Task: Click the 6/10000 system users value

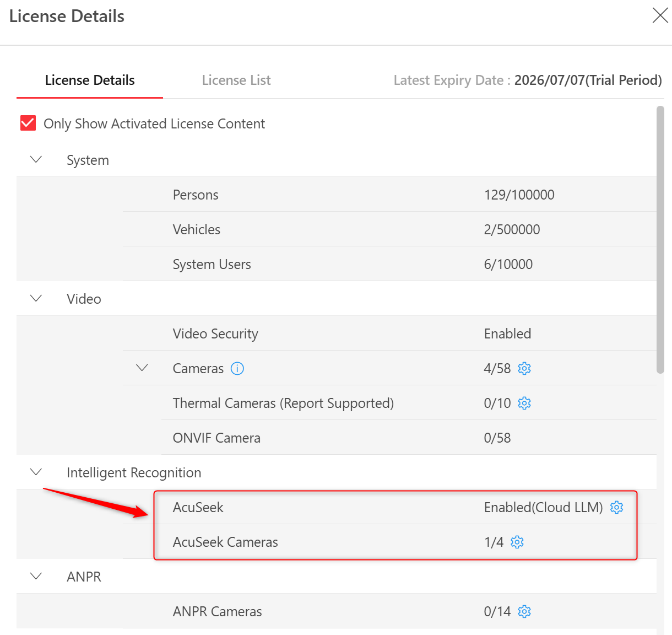Action: (x=508, y=264)
